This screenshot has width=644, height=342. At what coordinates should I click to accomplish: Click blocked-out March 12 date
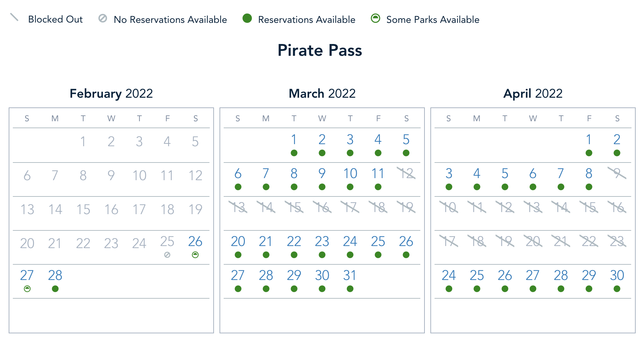[x=406, y=173]
